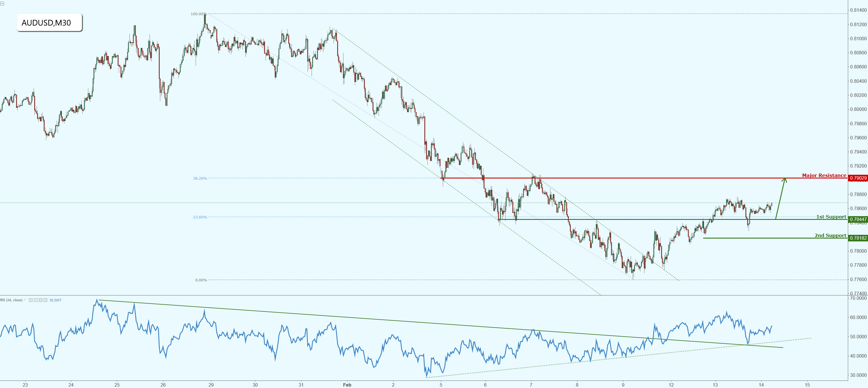Click the RSI (34, close) indicator title
The width and height of the screenshot is (868, 388).
click(11, 300)
